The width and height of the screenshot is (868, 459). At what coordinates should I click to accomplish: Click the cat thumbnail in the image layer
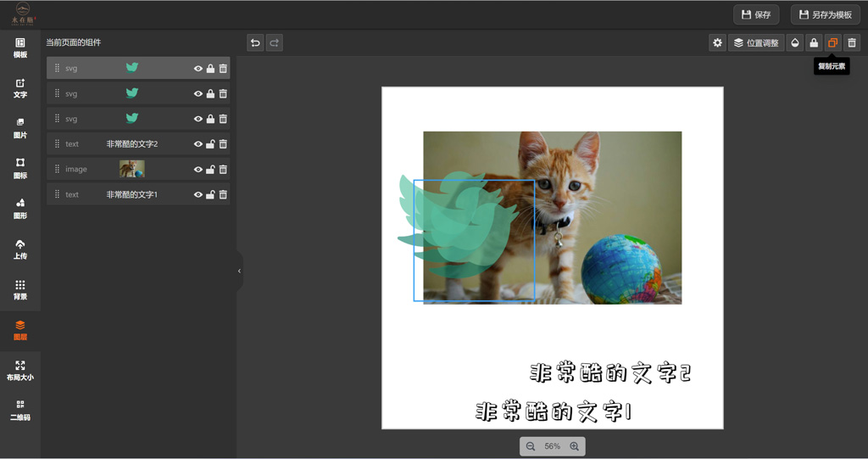point(131,169)
